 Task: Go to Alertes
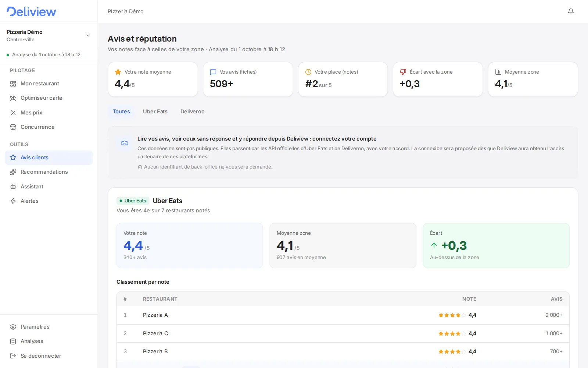click(49, 201)
